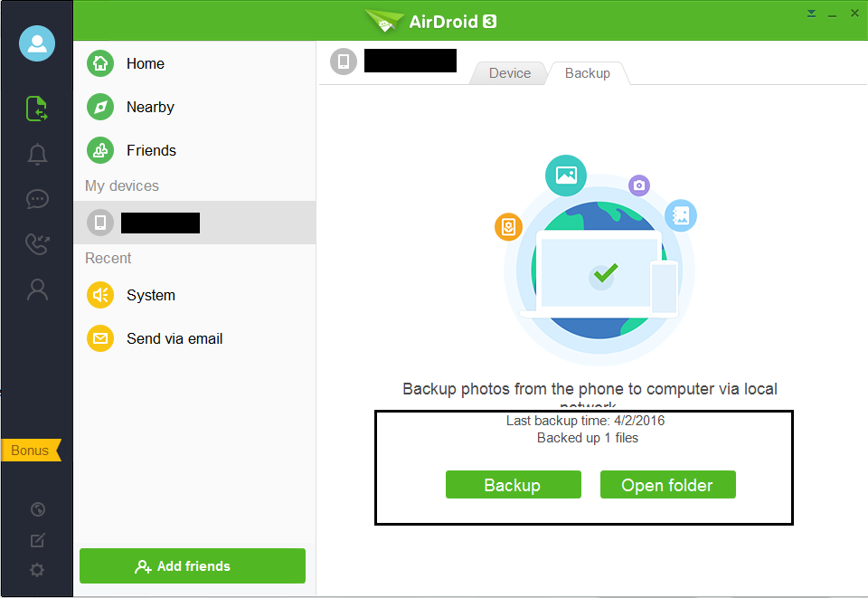Image resolution: width=868 pixels, height=598 pixels.
Task: Select System under Recent
Action: (x=150, y=295)
